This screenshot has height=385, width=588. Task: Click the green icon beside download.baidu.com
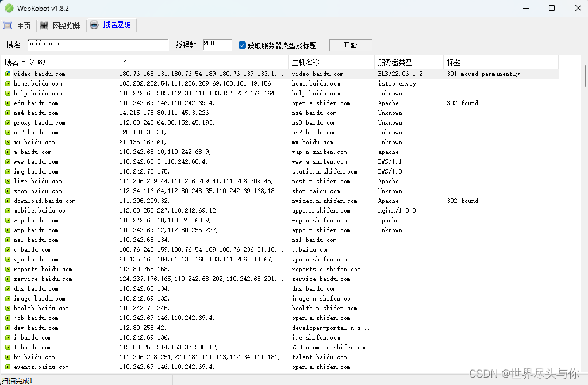[7, 201]
